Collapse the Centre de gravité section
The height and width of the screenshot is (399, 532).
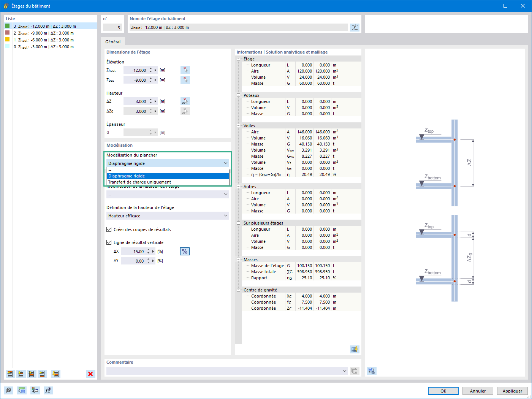(x=239, y=290)
